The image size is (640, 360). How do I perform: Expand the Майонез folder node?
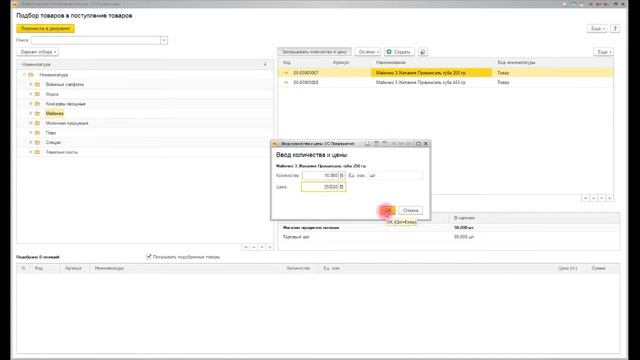point(31,113)
